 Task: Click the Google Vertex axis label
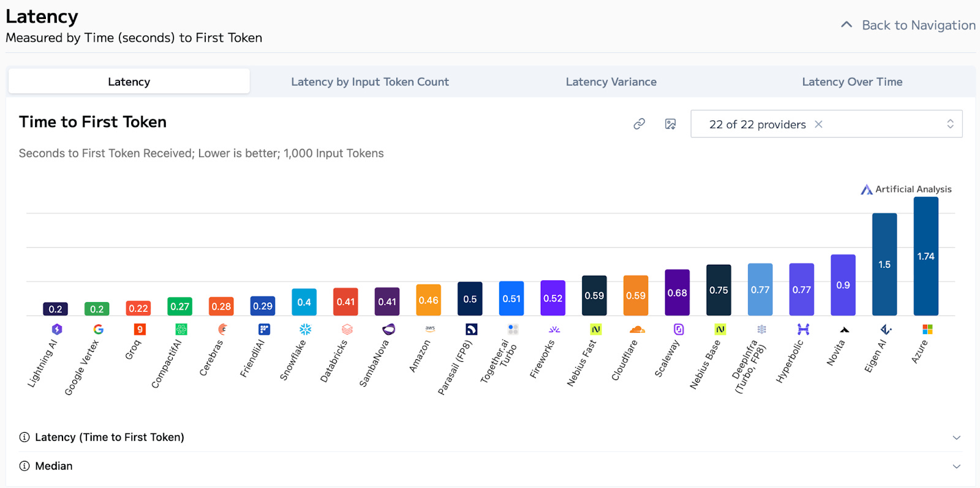81,367
